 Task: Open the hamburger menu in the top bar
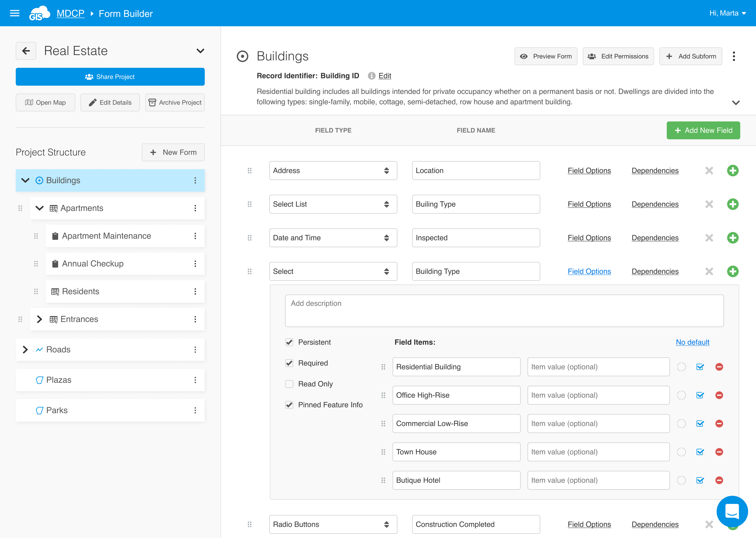click(x=14, y=13)
